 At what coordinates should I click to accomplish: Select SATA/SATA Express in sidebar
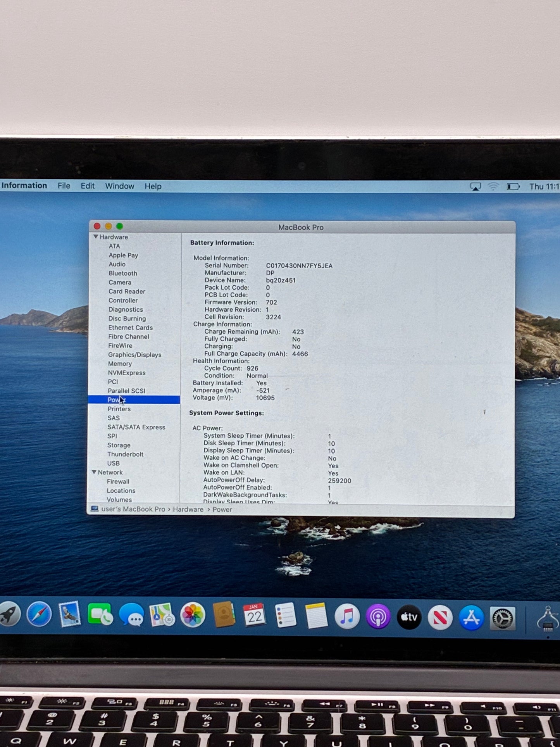(136, 427)
